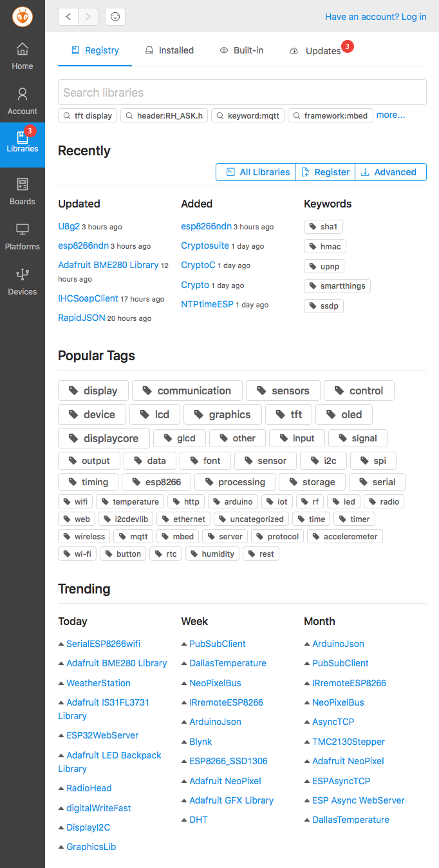Select the smartthings keyword tag
Screen dimensions: 439x868
coord(337,286)
